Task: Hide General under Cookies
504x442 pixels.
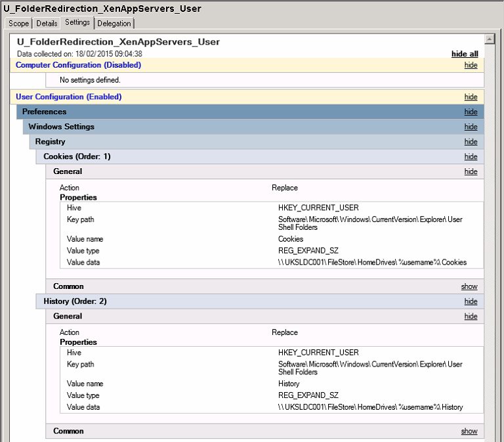Action: (471, 172)
